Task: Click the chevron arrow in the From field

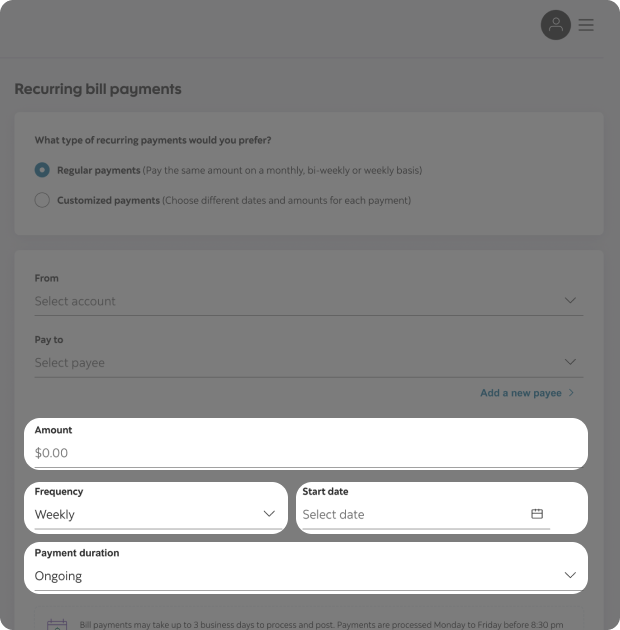Action: pyautogui.click(x=570, y=300)
